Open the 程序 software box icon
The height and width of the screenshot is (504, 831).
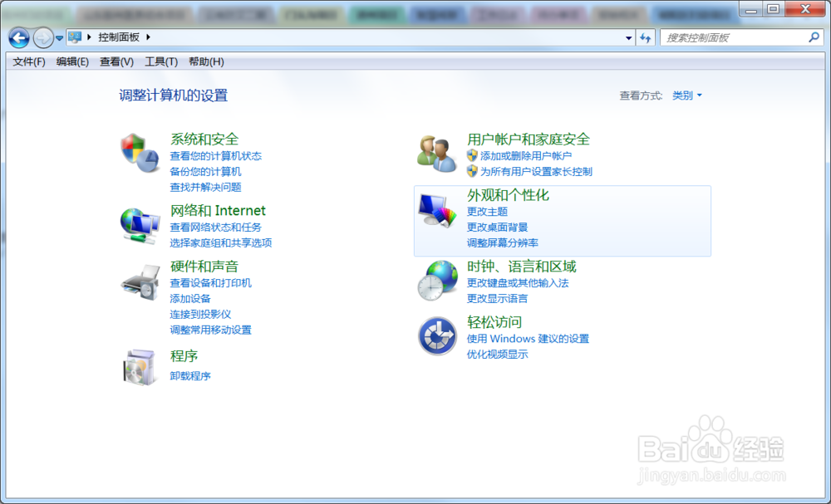[140, 366]
